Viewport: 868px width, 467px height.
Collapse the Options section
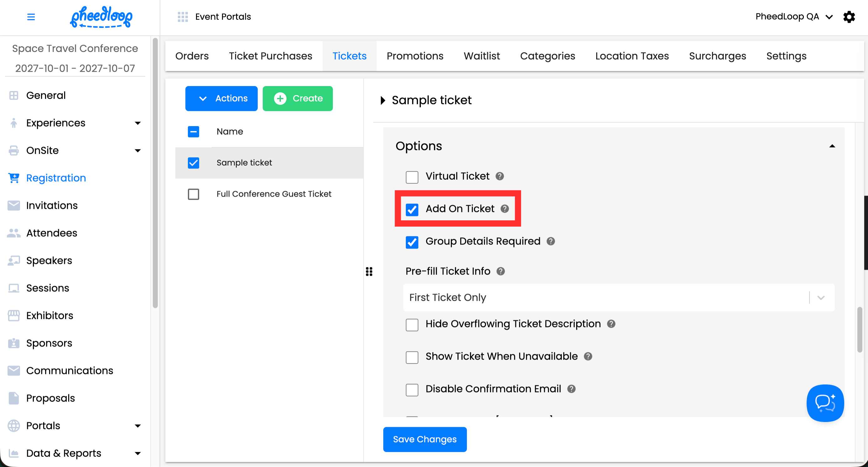click(x=832, y=146)
